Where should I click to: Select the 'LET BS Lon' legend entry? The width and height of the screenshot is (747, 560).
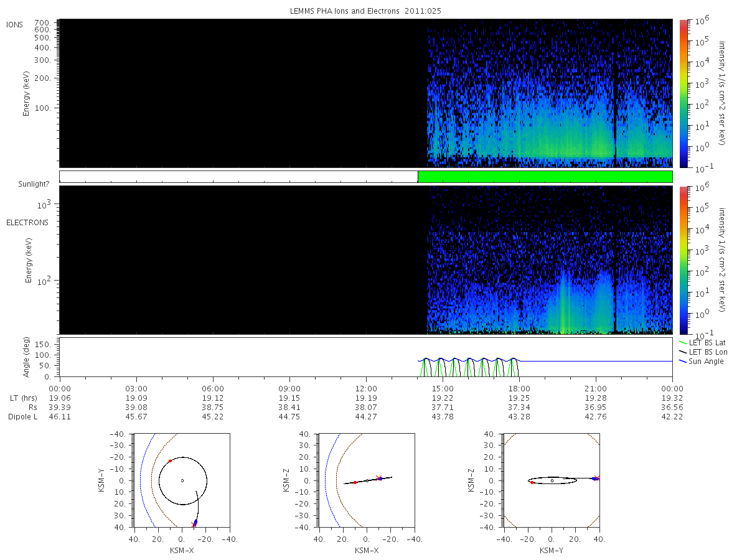tap(702, 352)
